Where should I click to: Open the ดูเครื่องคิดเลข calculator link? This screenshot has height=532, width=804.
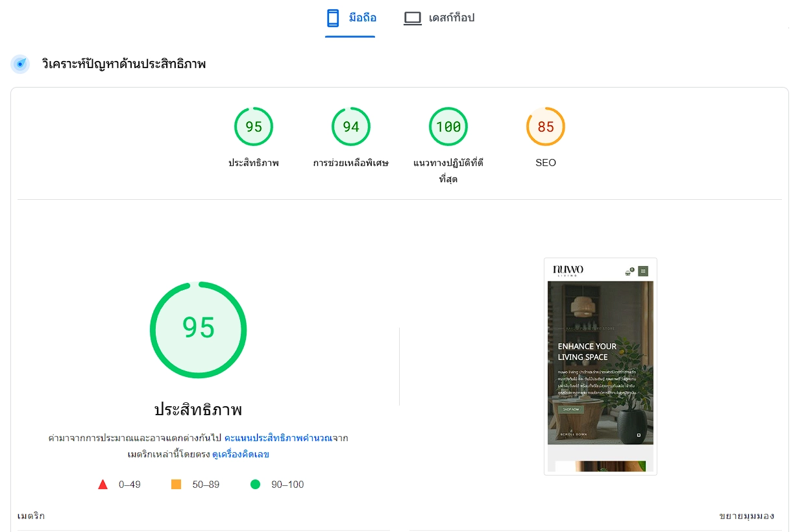241,455
